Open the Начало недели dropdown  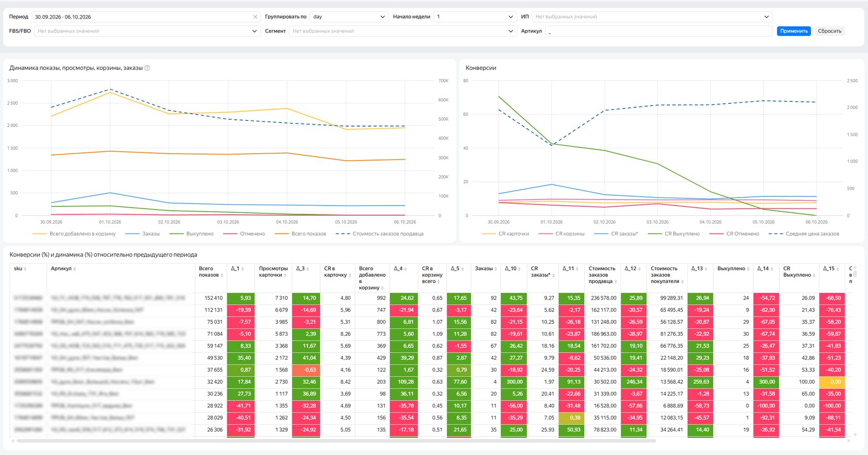[475, 17]
